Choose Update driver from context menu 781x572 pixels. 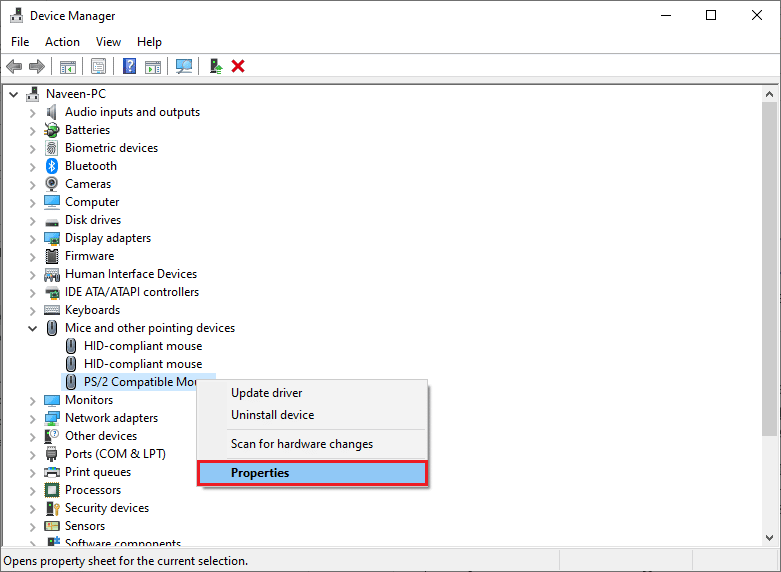click(312, 393)
